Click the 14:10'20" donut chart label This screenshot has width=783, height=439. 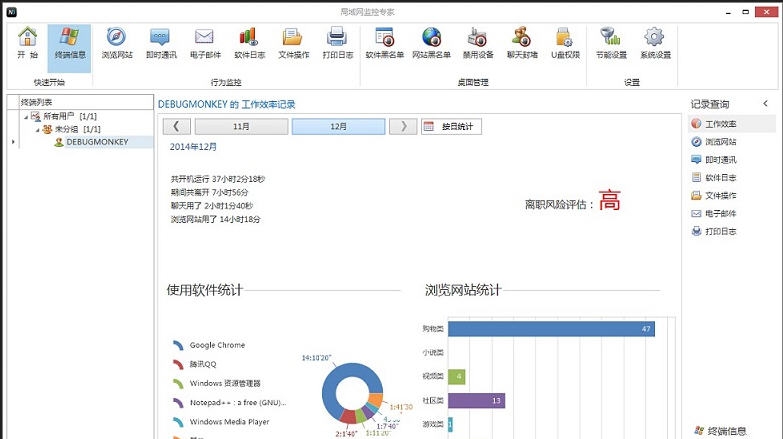pos(317,358)
